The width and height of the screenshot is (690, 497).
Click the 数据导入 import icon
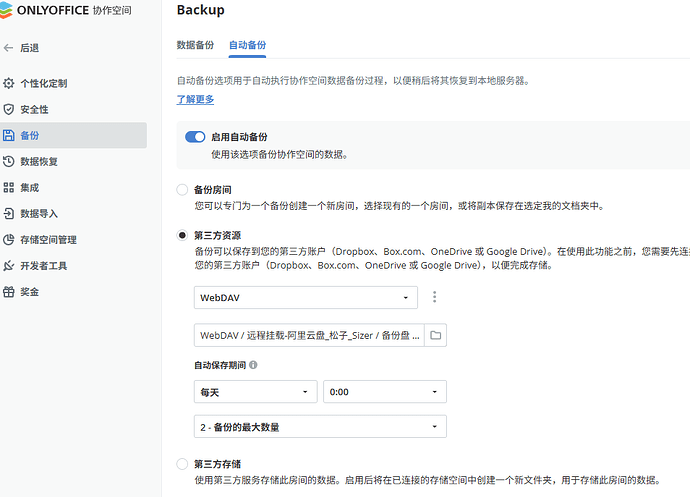tap(9, 213)
